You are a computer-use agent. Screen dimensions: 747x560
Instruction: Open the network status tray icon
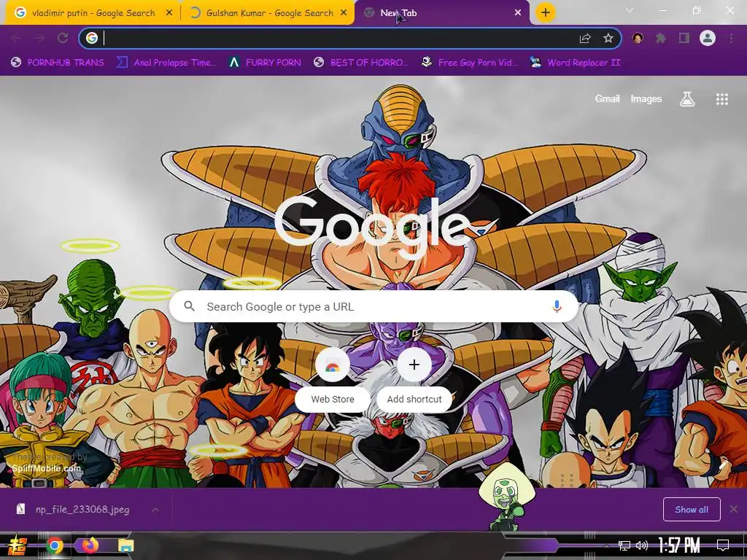tap(624, 545)
